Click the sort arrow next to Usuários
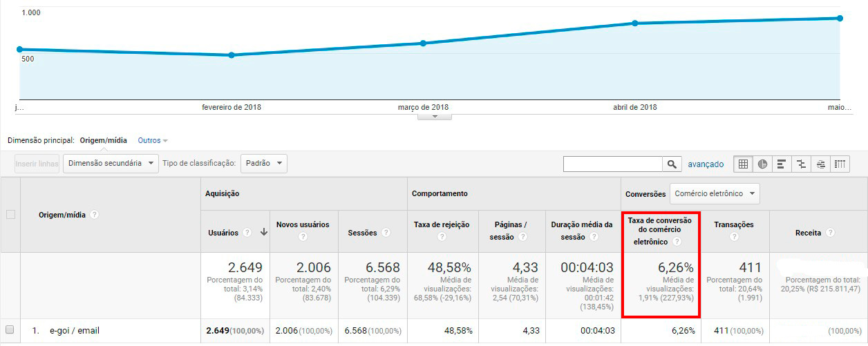This screenshot has width=868, height=346. coord(263,233)
